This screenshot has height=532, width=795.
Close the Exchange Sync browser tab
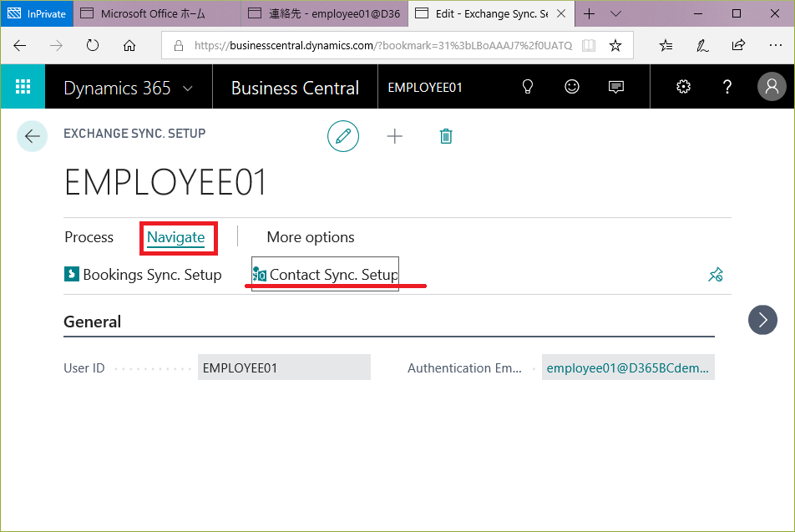click(561, 13)
